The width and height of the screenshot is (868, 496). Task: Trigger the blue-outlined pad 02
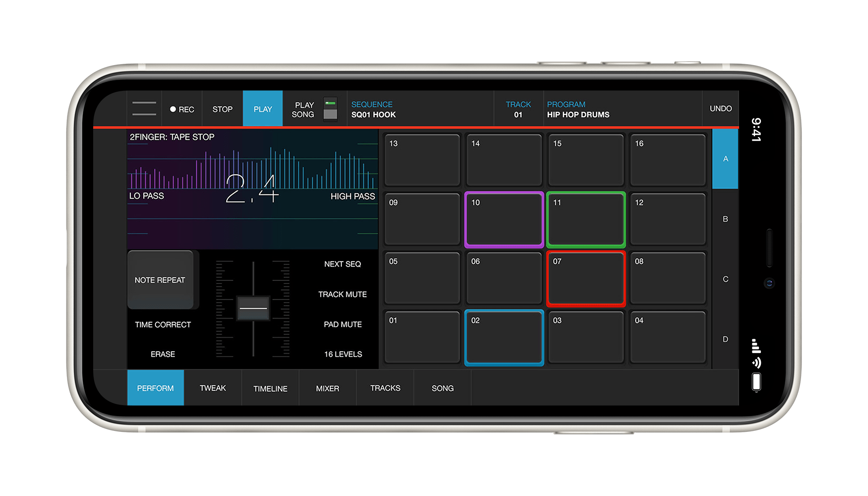point(504,338)
